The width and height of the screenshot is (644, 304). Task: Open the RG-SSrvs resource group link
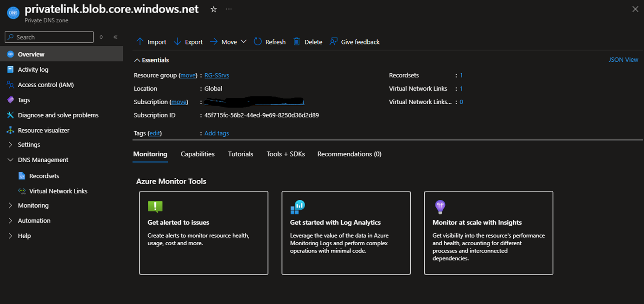[x=217, y=75]
